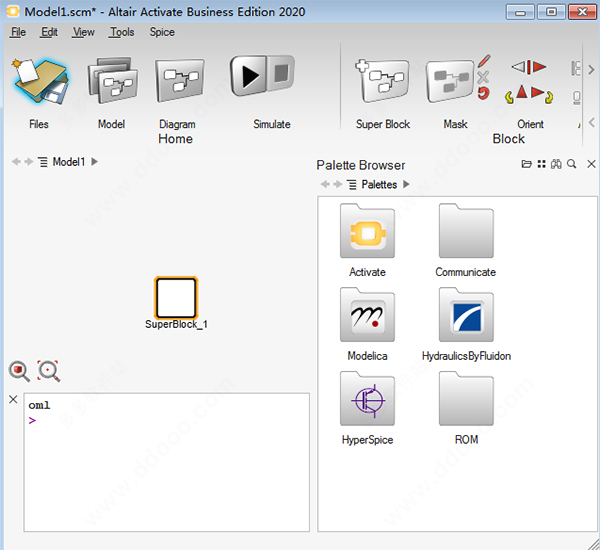The image size is (600, 550).
Task: Go forward in the model diagram navigation
Action: pyautogui.click(x=29, y=162)
